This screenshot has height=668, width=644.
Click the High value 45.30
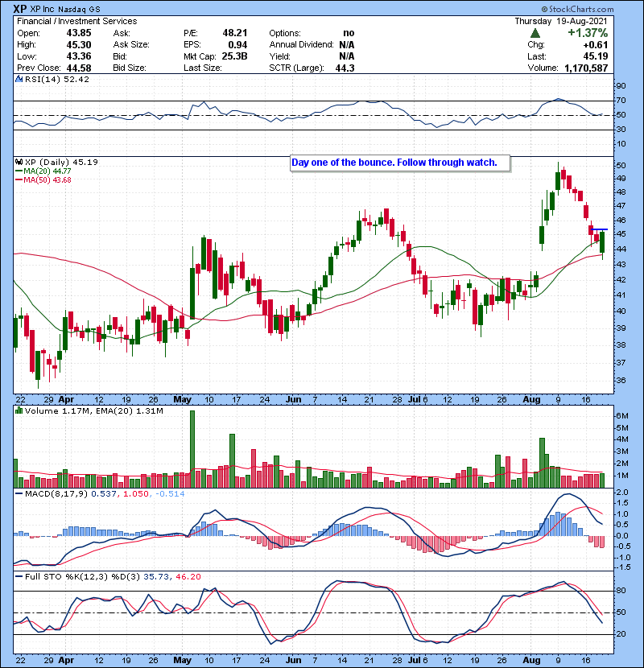click(x=79, y=45)
